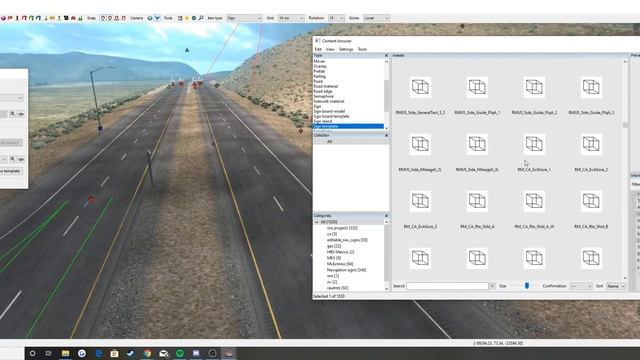This screenshot has height=360, width=640.
Task: Select the Overlay type
Action: (x=320, y=66)
